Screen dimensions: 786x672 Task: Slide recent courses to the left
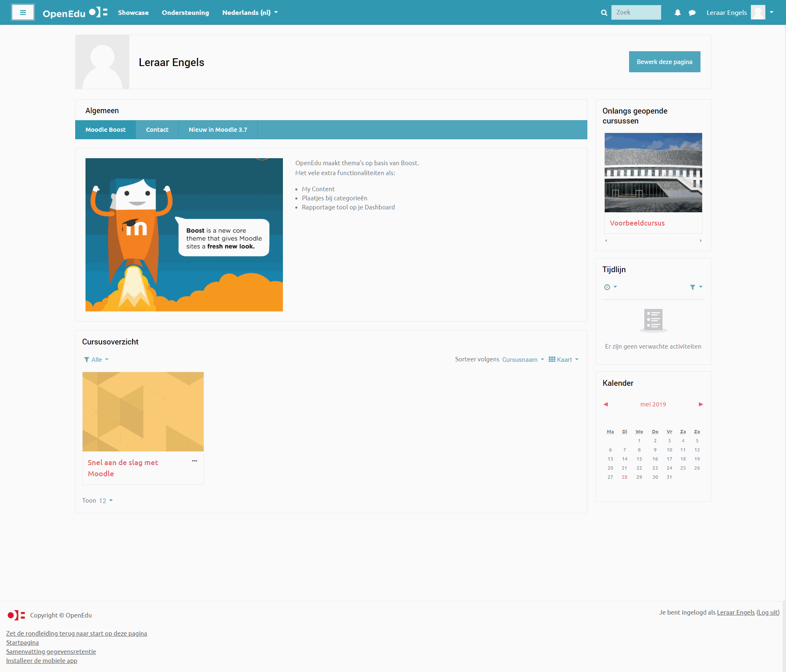pyautogui.click(x=606, y=240)
